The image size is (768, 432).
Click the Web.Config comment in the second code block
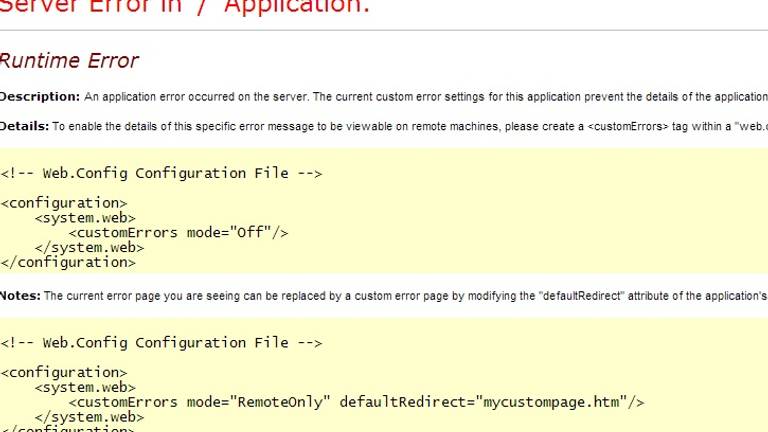(x=161, y=343)
